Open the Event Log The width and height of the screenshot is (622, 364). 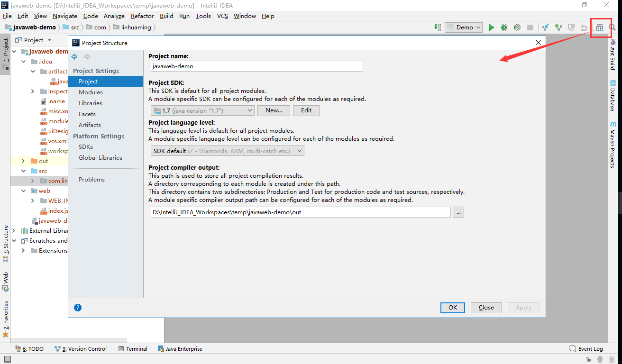click(x=586, y=349)
